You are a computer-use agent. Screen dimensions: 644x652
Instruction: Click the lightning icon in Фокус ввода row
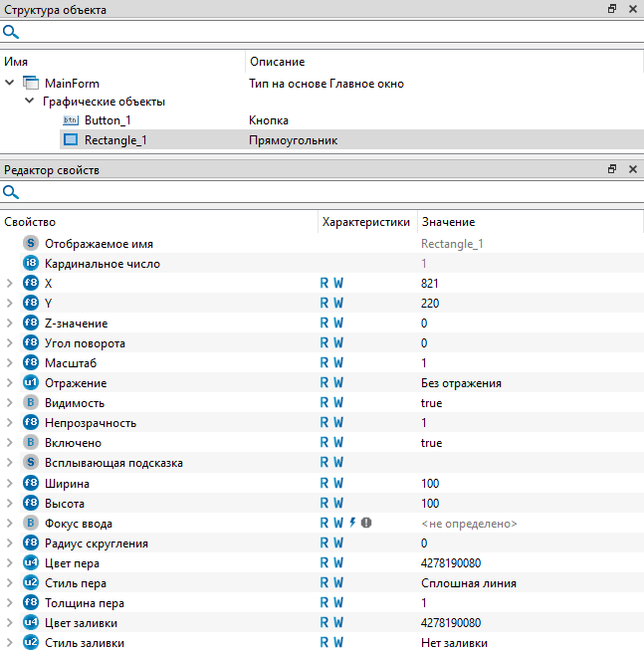[352, 523]
